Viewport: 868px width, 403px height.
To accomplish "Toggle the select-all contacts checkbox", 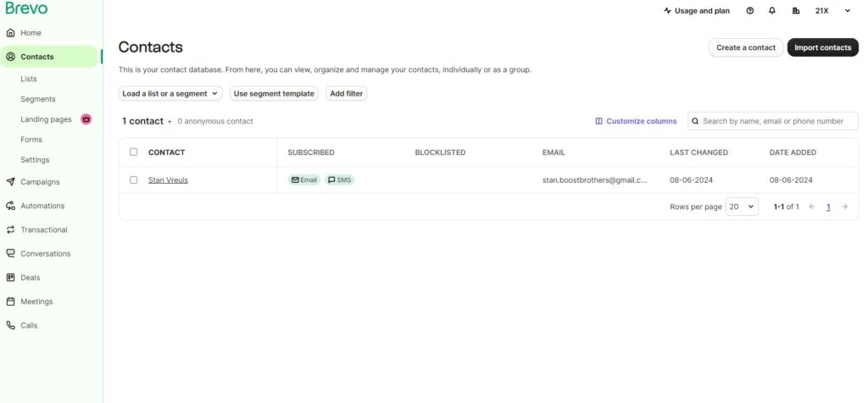I will click(133, 152).
